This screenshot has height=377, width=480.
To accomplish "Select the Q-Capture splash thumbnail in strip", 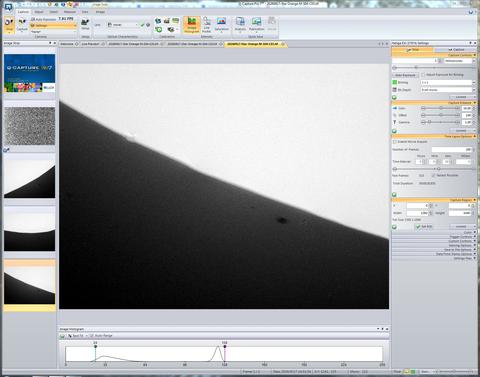I will (30, 73).
